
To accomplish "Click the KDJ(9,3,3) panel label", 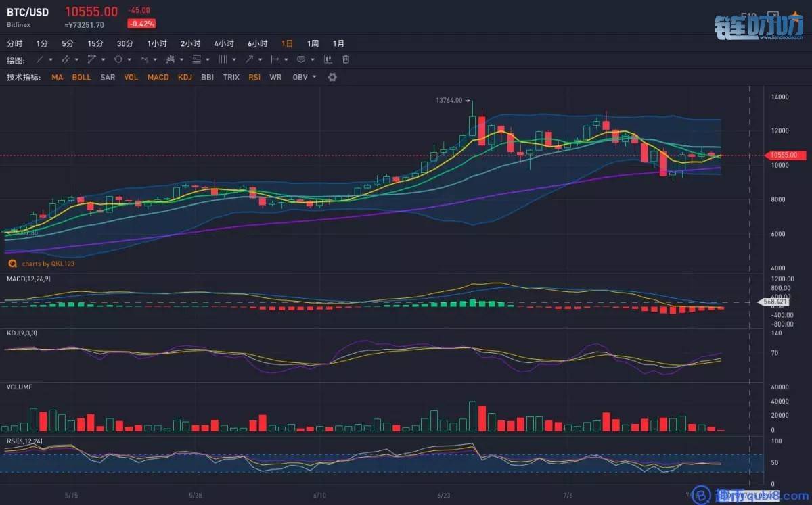I will 22,333.
